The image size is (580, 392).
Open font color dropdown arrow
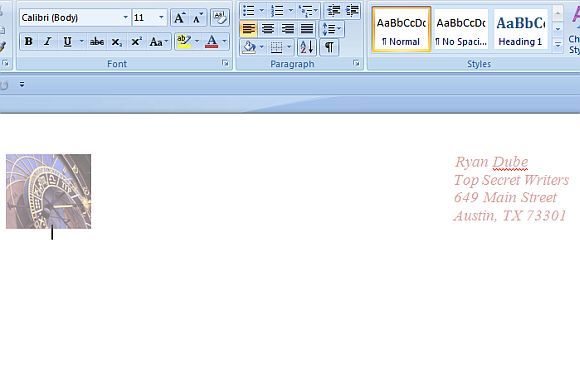click(225, 41)
